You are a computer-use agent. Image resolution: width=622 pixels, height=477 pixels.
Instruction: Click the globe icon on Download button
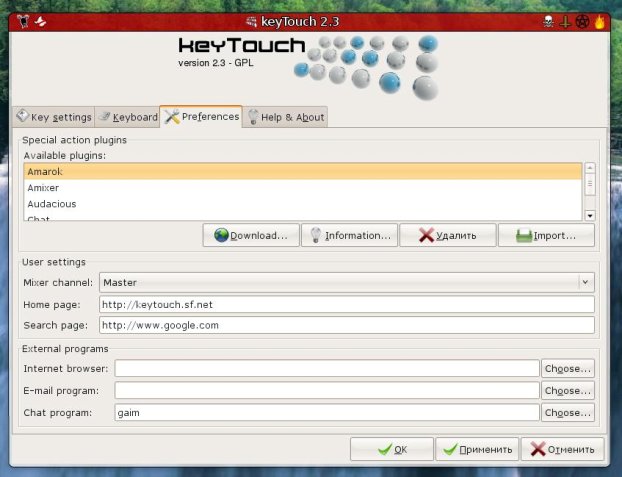221,235
